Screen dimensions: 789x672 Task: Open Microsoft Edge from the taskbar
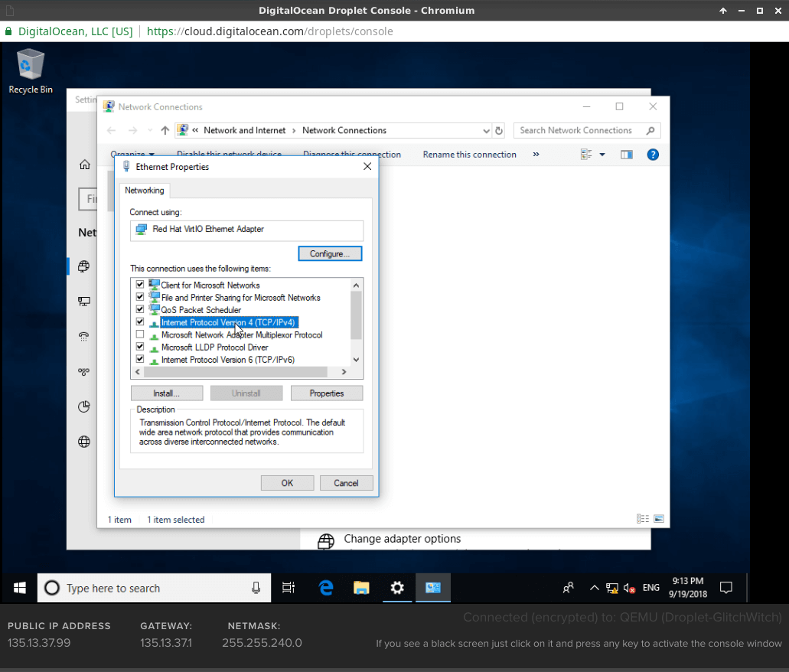pos(326,588)
